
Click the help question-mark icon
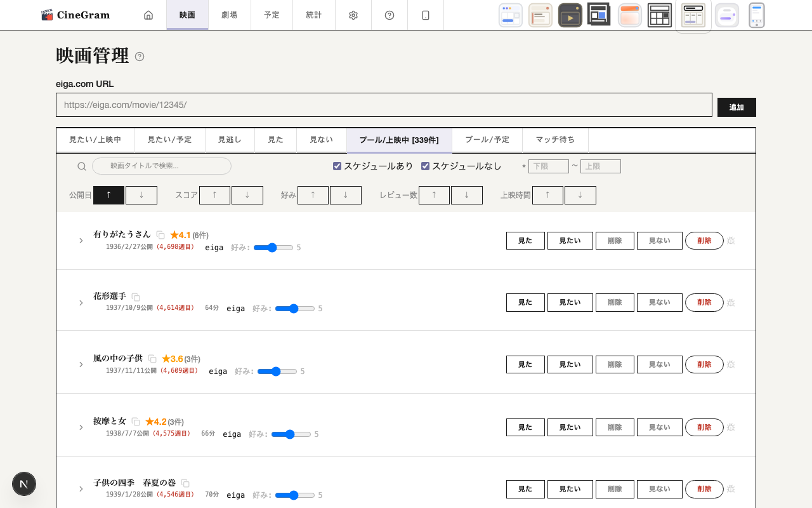(389, 15)
